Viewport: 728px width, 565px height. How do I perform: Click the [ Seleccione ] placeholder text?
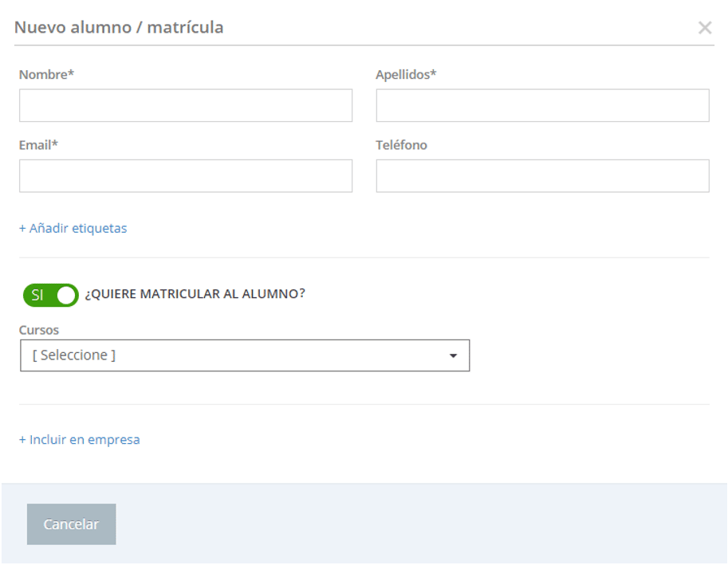click(74, 355)
